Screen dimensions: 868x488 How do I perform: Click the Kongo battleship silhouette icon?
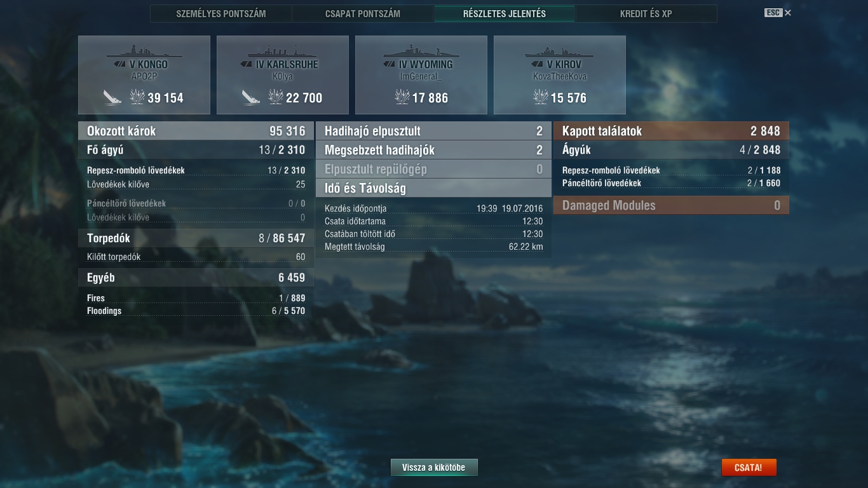pos(144,51)
